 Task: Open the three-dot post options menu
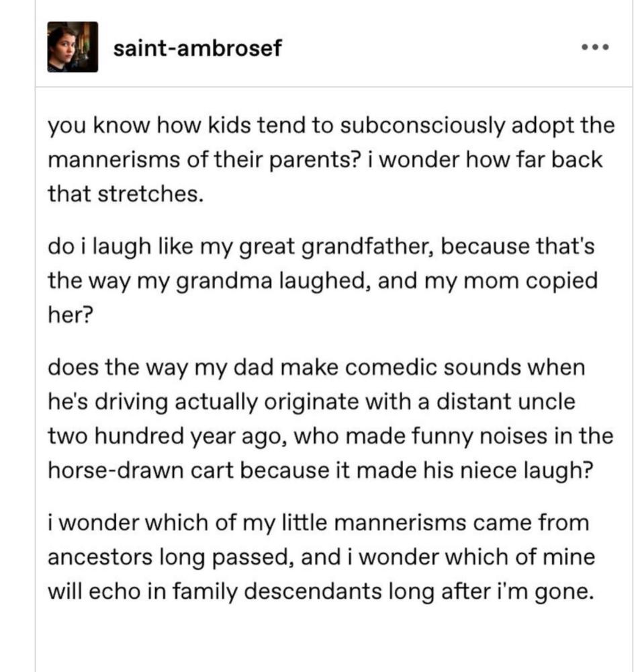595,47
